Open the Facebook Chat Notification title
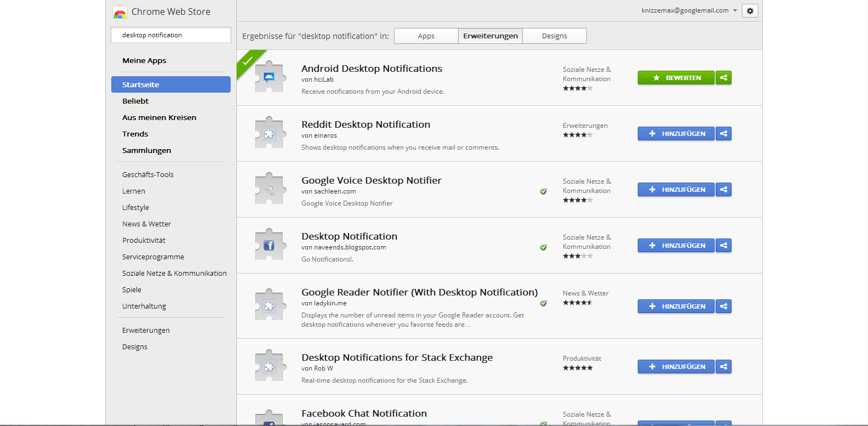868x426 pixels. [364, 413]
